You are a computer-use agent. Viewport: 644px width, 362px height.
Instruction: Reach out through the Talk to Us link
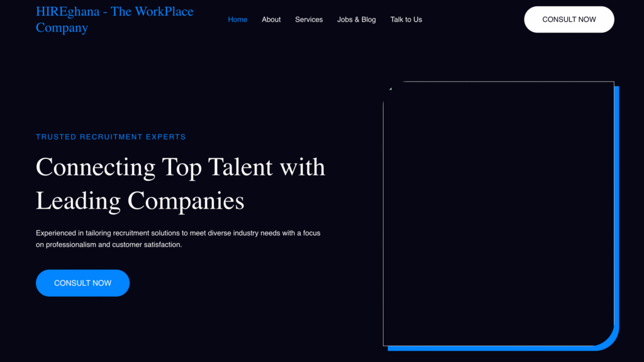tap(406, 19)
